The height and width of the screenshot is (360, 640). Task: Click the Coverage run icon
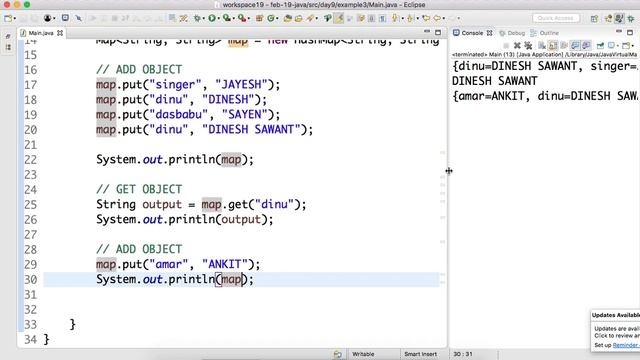coord(226,18)
